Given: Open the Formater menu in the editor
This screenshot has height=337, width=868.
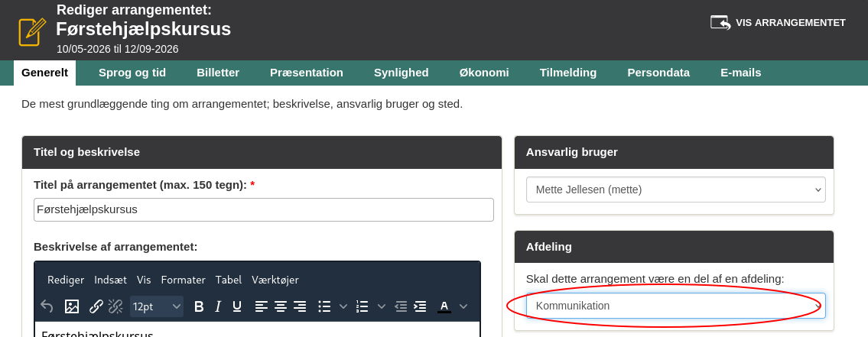Looking at the screenshot, I should point(183,280).
